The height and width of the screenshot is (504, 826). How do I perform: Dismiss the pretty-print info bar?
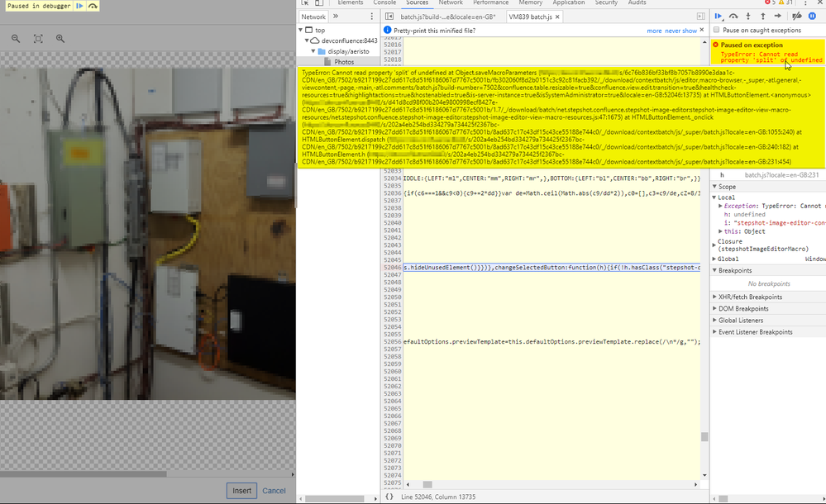tap(702, 30)
